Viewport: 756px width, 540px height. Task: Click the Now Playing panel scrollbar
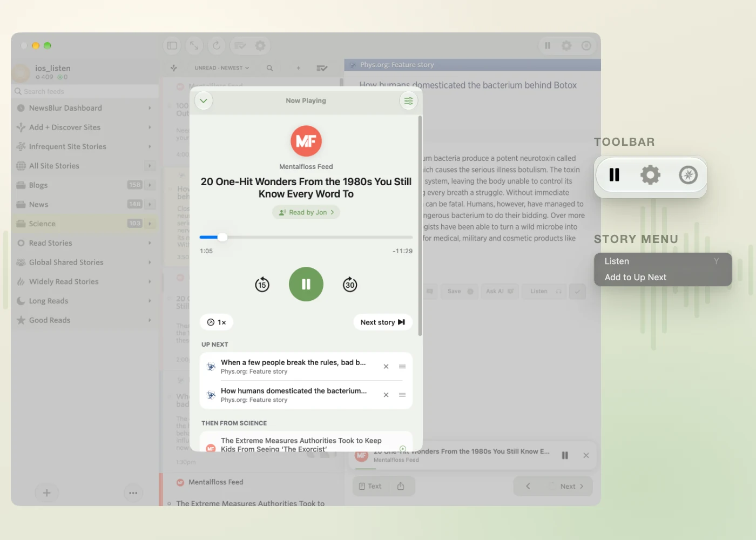pyautogui.click(x=420, y=227)
